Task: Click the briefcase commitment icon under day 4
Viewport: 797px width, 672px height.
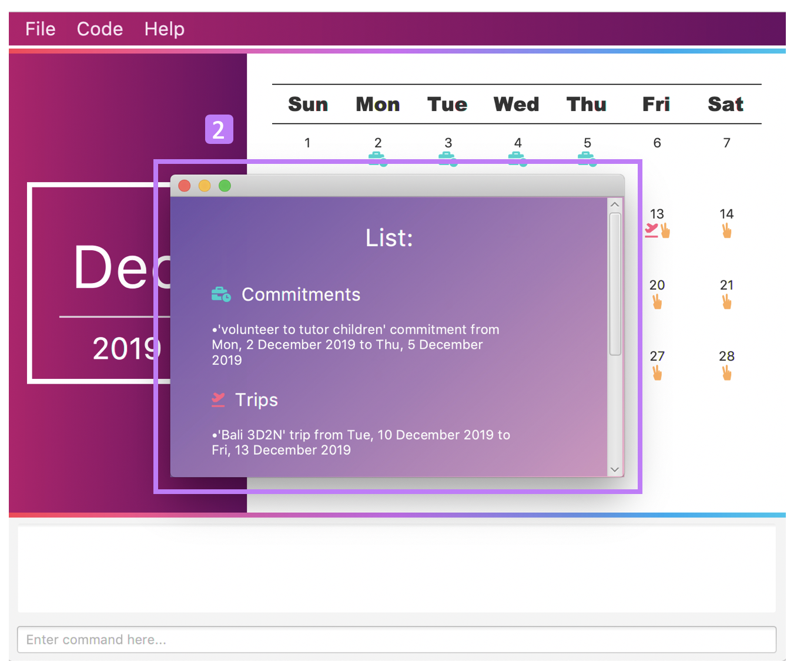Action: pos(517,159)
